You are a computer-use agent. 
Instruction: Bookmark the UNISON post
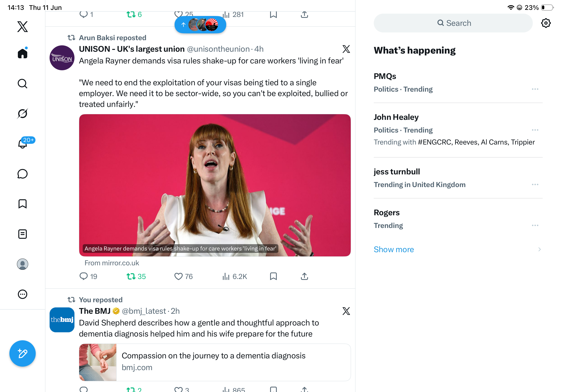273,276
